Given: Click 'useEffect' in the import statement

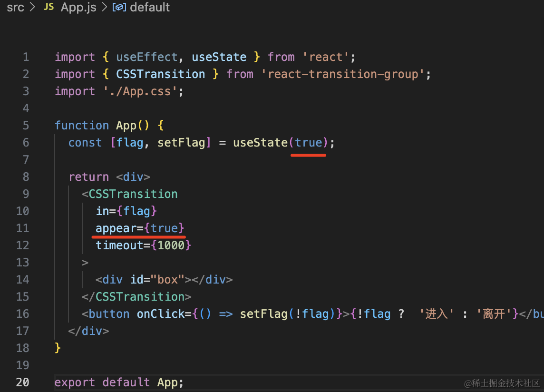Looking at the screenshot, I should click(x=147, y=57).
